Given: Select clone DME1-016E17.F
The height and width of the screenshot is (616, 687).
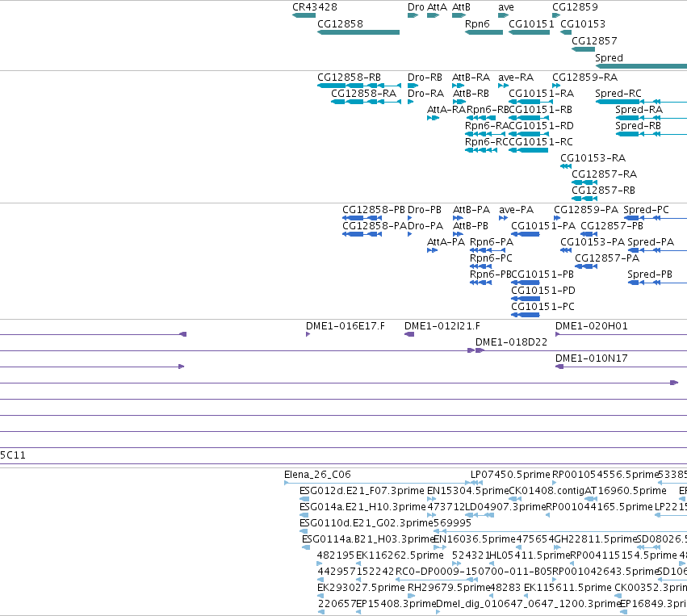Looking at the screenshot, I should pos(308,334).
